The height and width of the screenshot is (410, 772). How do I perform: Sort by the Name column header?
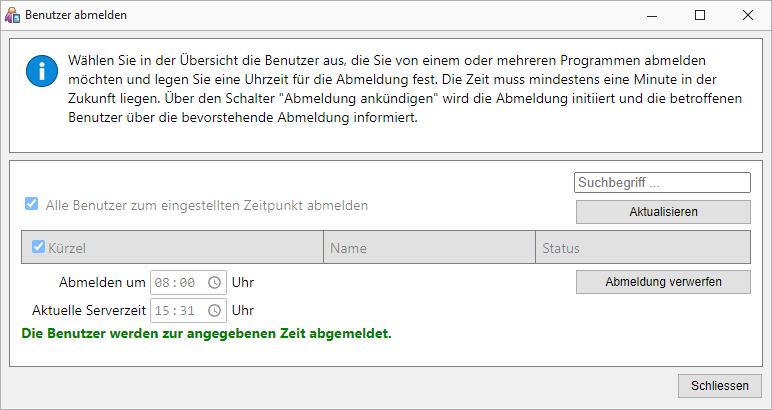[348, 248]
